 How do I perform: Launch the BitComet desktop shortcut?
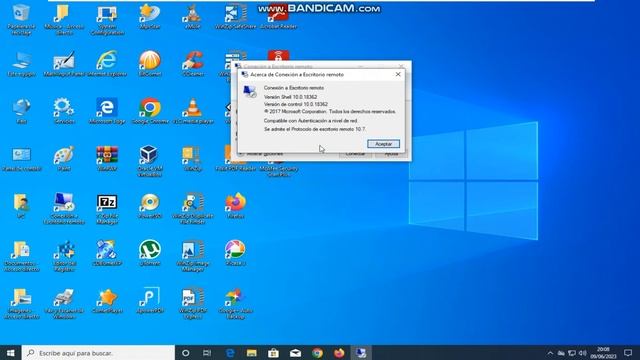tap(150, 64)
